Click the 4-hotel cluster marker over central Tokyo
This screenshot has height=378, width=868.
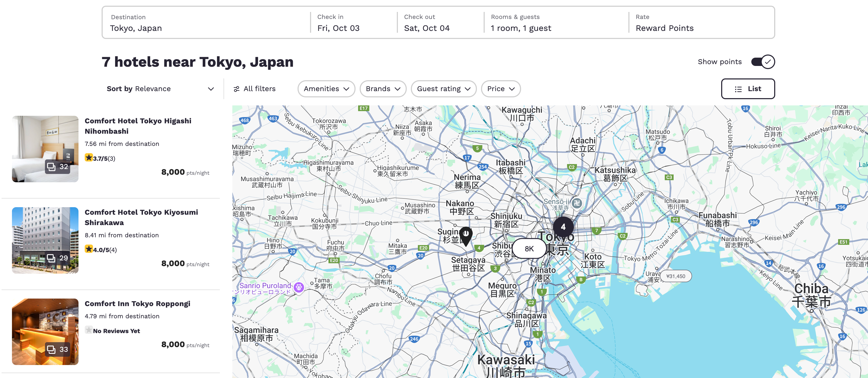pos(563,227)
